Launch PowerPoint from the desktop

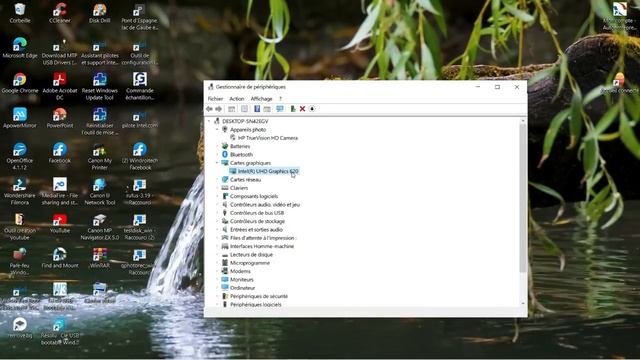[60, 118]
